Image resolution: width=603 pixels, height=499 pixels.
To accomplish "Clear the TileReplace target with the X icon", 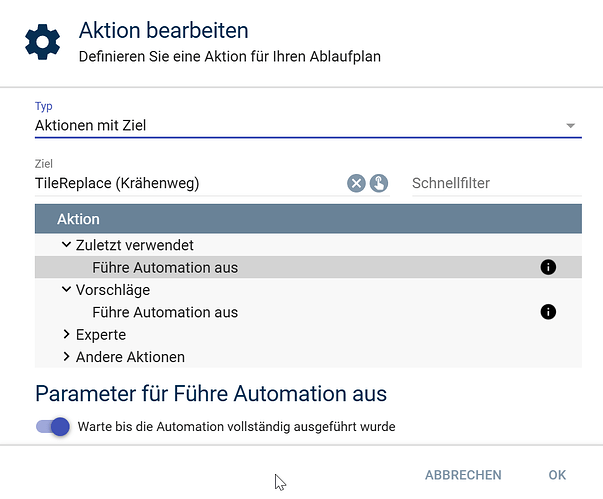I will pyautogui.click(x=356, y=183).
